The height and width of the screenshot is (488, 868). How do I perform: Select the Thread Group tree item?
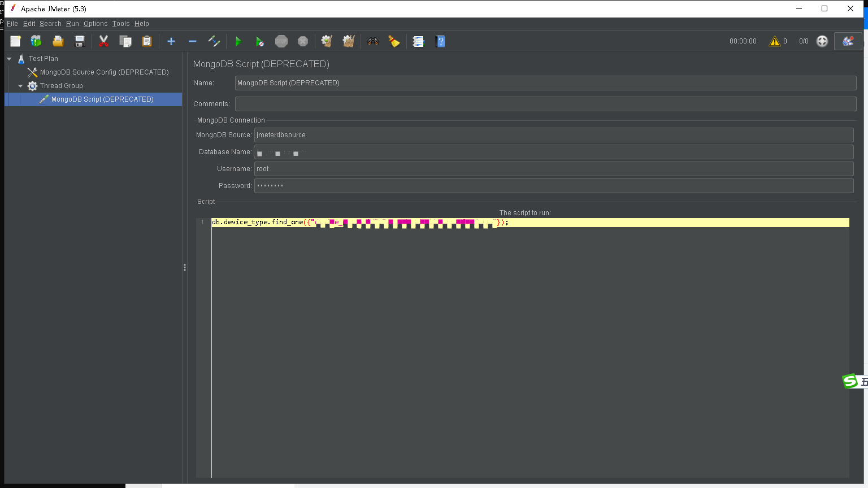[x=62, y=86]
